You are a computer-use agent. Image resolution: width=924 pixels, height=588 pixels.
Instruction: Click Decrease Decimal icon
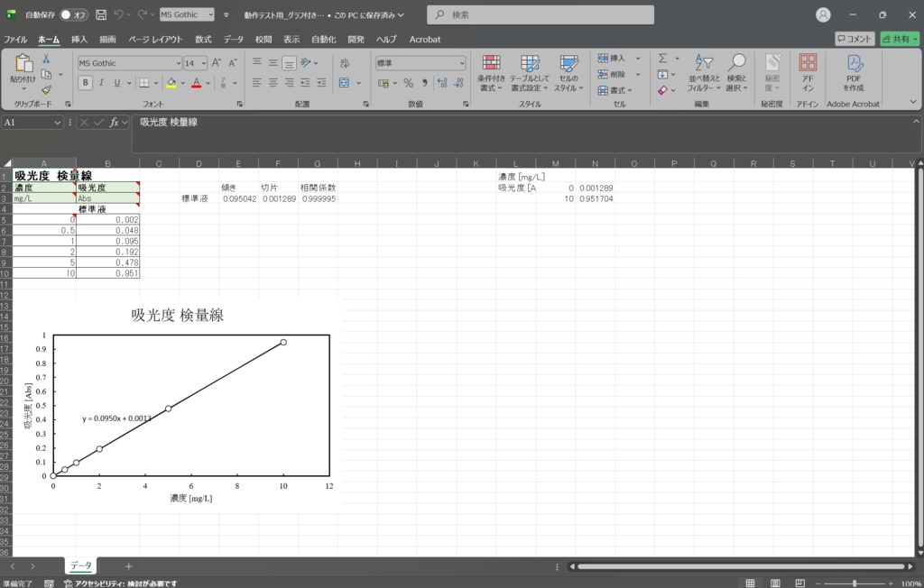458,83
